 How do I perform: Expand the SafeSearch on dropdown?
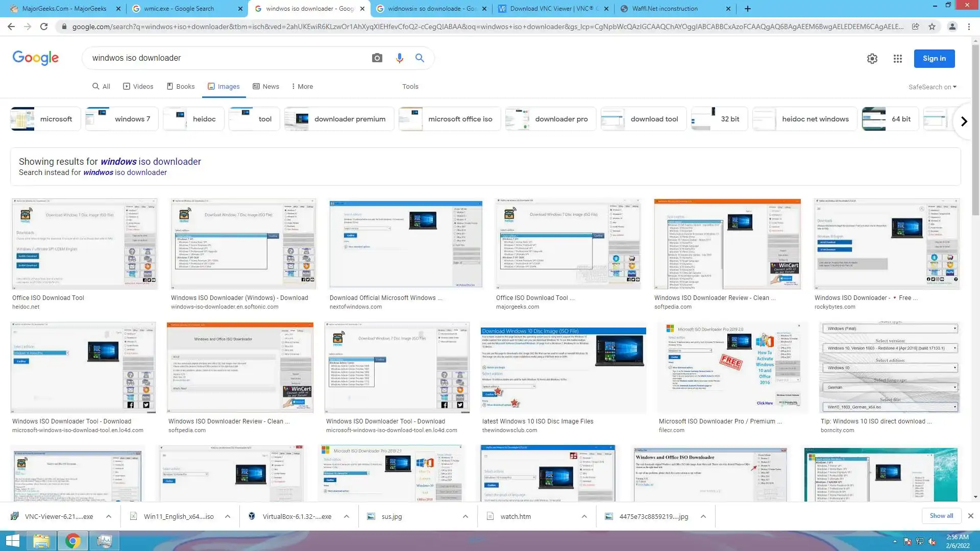click(x=932, y=87)
